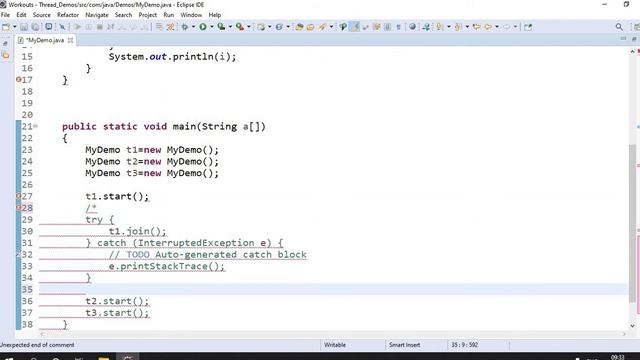
Task: Select the MyDemo.java editor tab
Action: tap(44, 40)
